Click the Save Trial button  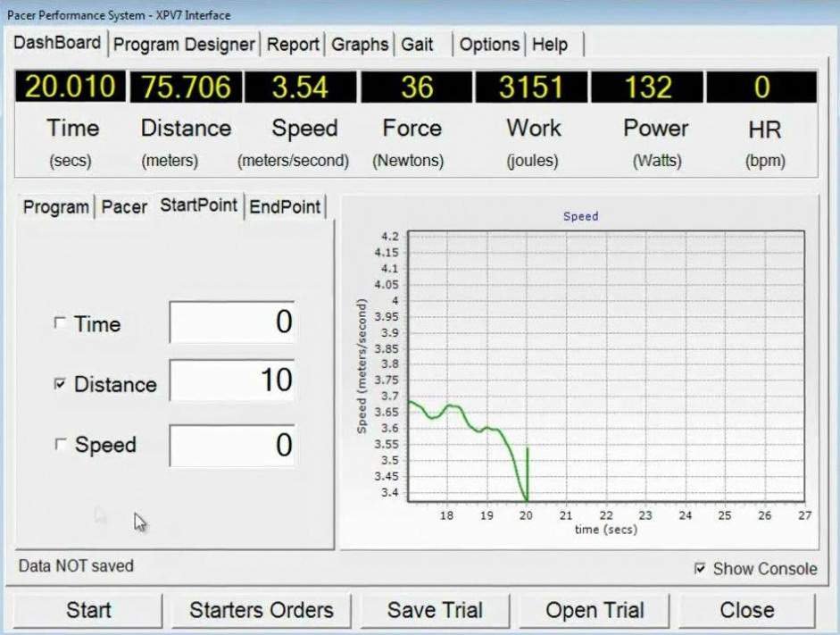(x=435, y=610)
